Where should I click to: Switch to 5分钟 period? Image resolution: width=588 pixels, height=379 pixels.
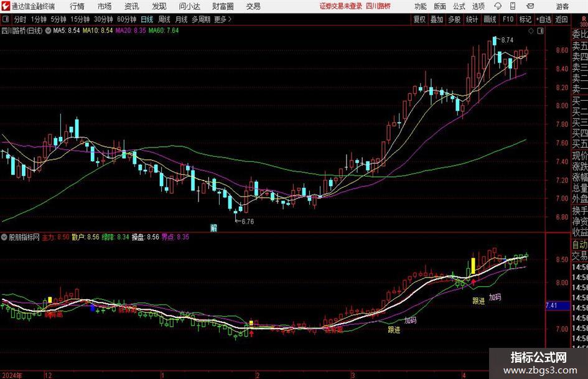coord(58,19)
